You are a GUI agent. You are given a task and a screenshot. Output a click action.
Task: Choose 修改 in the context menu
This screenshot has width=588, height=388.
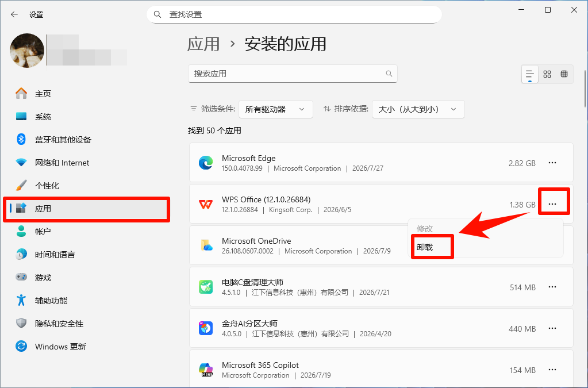click(425, 229)
